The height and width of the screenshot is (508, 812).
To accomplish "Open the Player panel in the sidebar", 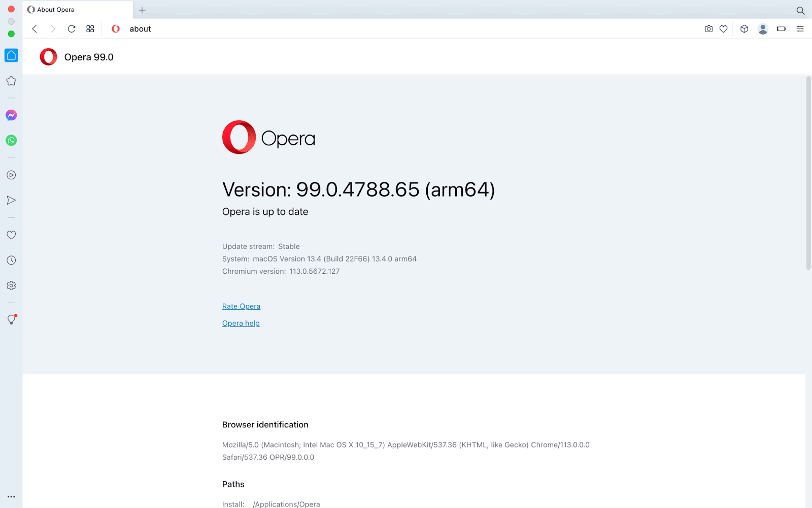I will (11, 175).
